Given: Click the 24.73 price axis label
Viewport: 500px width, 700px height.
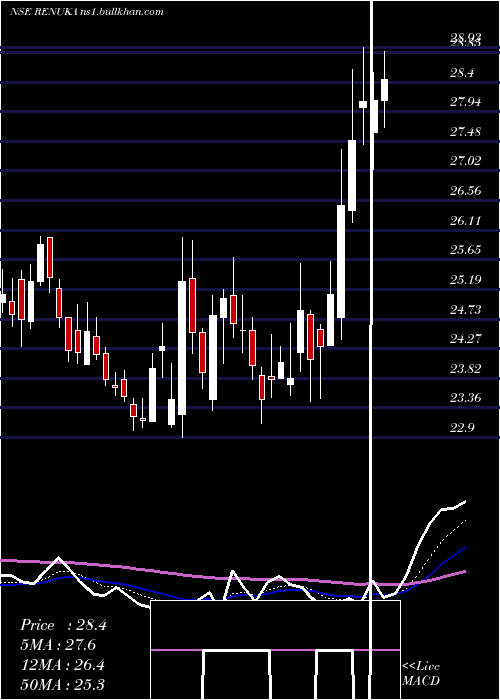Looking at the screenshot, I should pyautogui.click(x=465, y=309).
